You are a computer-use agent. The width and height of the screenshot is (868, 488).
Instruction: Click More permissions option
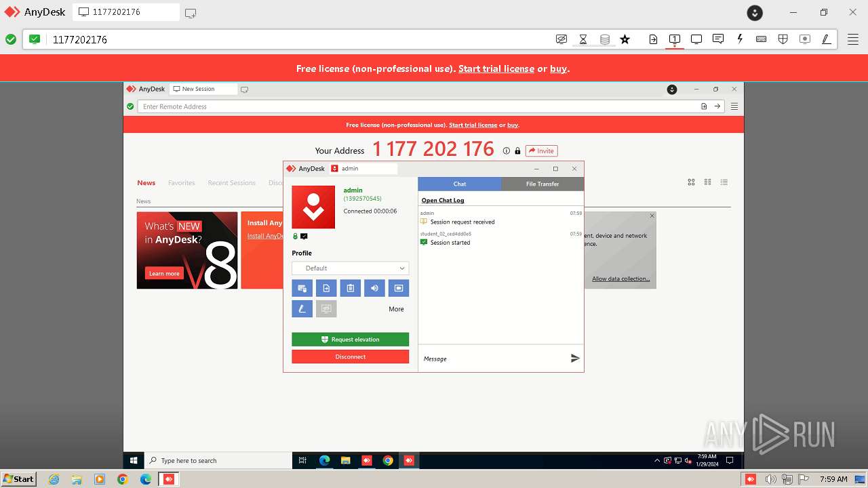(x=397, y=309)
